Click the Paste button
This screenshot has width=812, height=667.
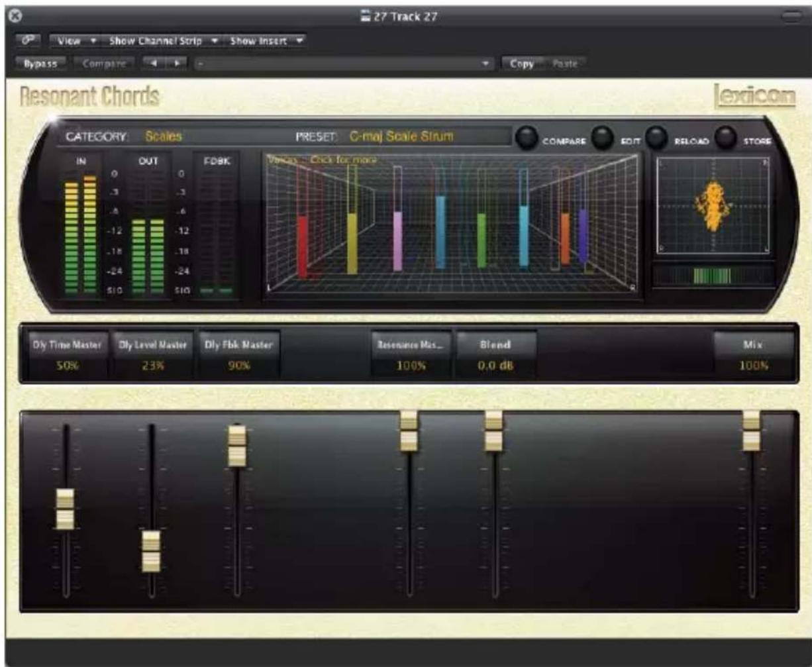click(x=564, y=64)
